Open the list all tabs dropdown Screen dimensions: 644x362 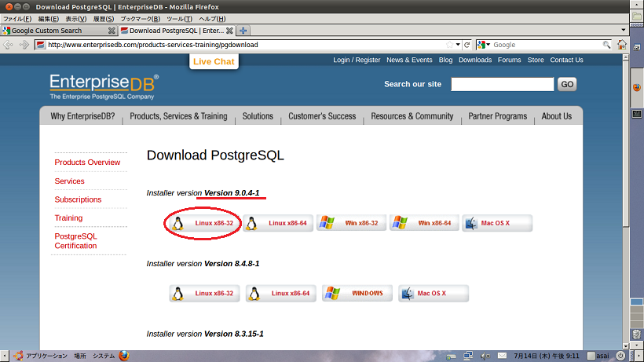pyautogui.click(x=623, y=30)
